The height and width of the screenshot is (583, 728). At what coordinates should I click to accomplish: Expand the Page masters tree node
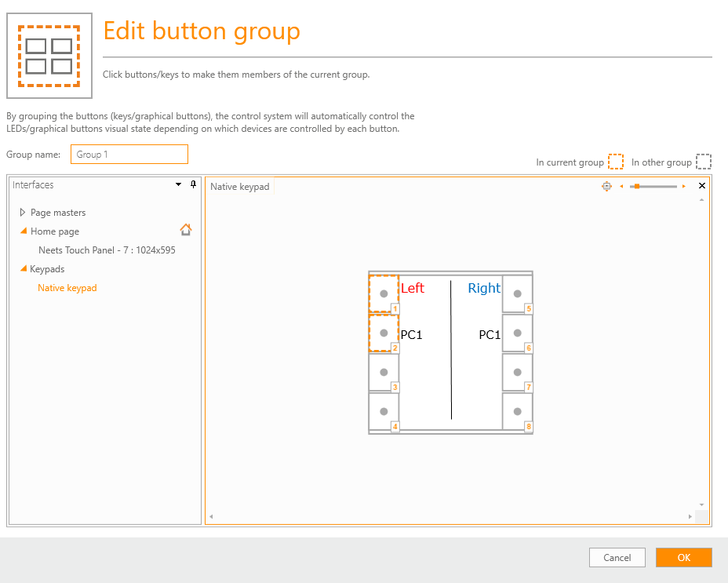[x=21, y=212]
